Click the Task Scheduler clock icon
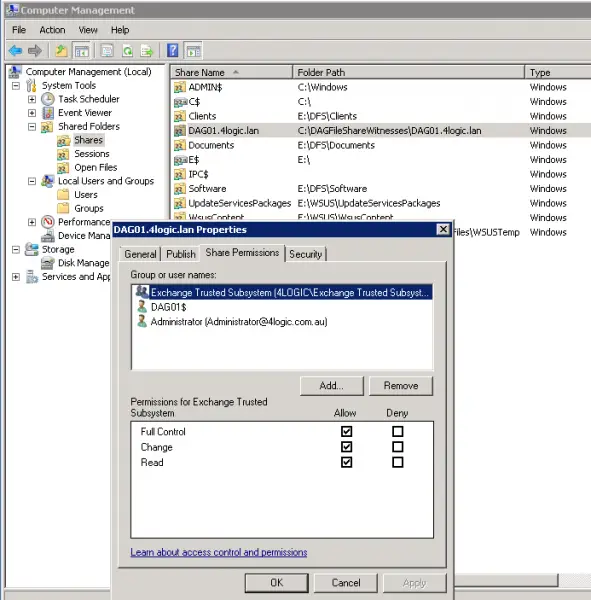591x600 pixels. coord(48,99)
